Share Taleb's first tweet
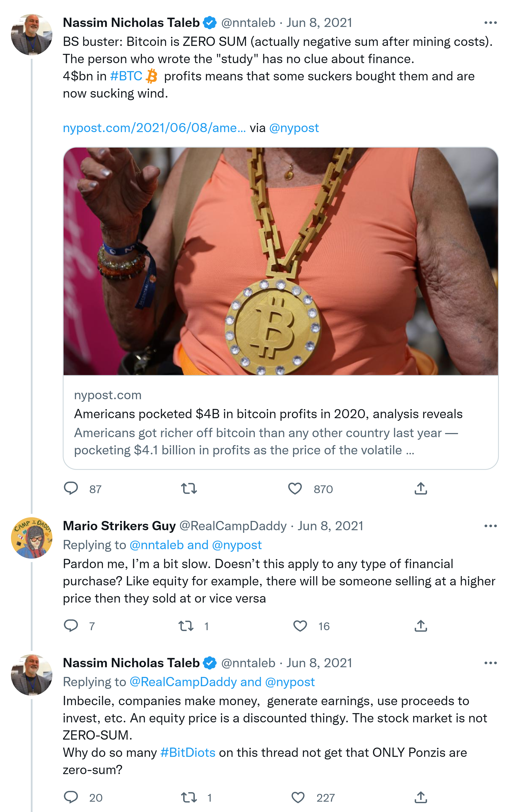This screenshot has width=506, height=812. 421,488
